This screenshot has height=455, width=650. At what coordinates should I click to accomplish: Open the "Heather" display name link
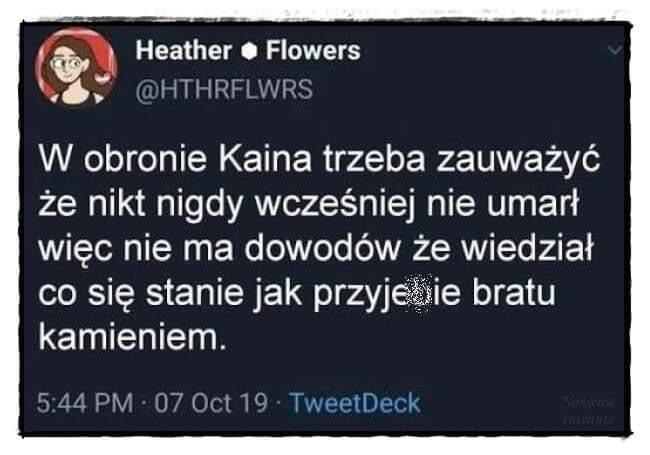pos(184,51)
